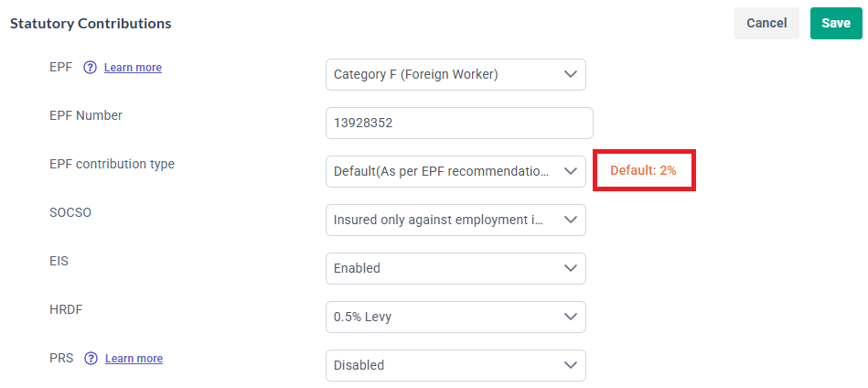
Task: Expand the EPF contribution type dropdown
Action: click(x=455, y=171)
